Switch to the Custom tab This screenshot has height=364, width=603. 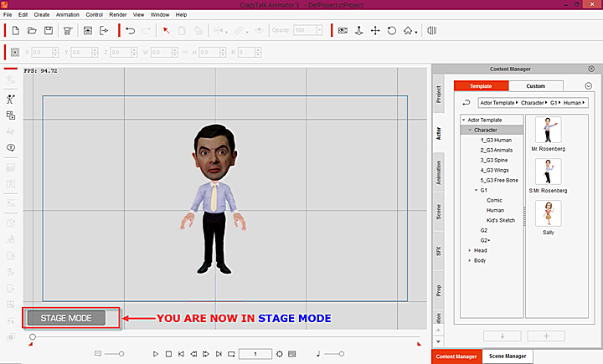click(536, 86)
